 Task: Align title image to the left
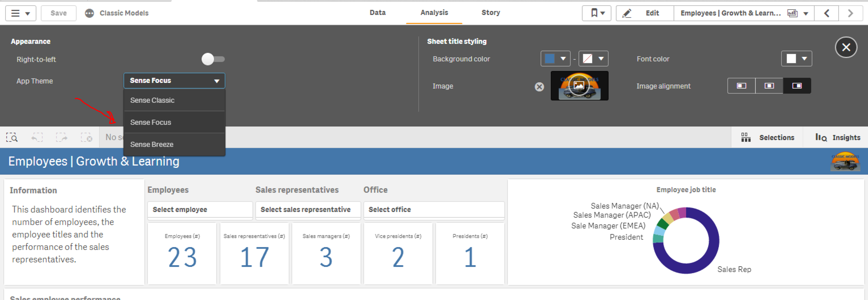point(741,86)
